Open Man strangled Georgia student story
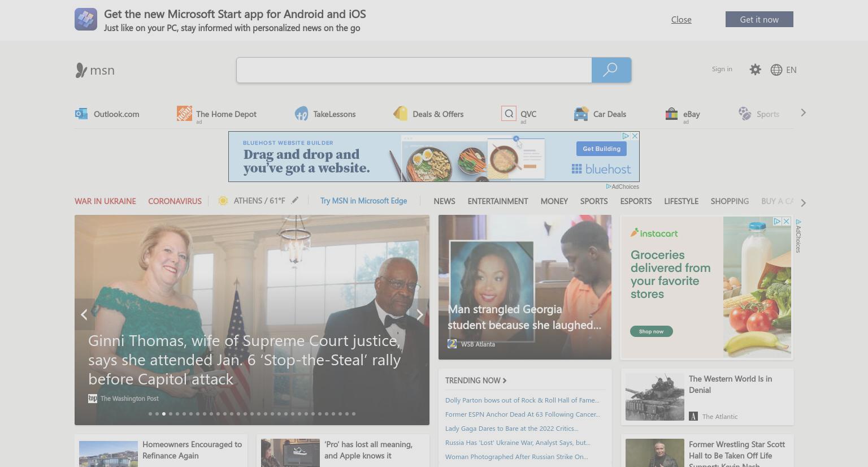 click(x=524, y=317)
